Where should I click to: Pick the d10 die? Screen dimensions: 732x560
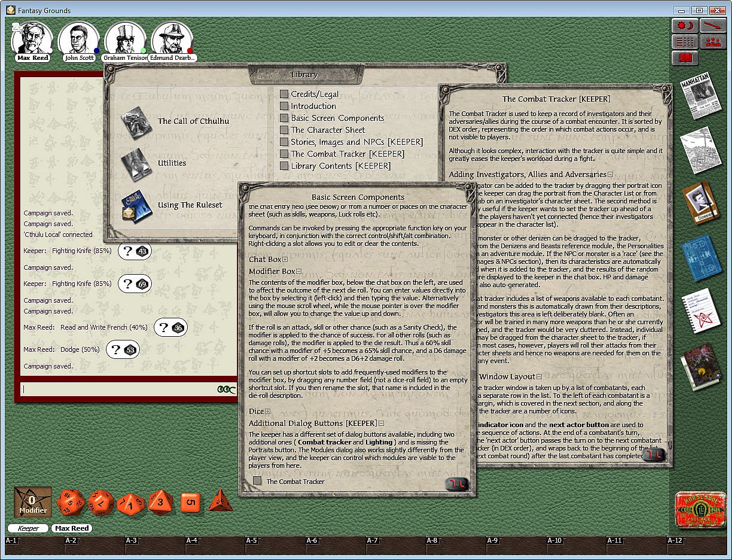(x=130, y=504)
